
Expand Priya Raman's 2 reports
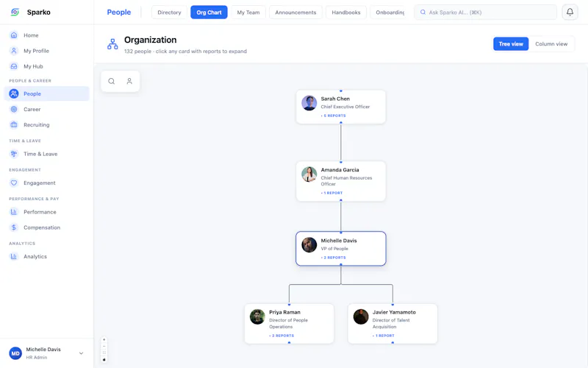point(282,336)
